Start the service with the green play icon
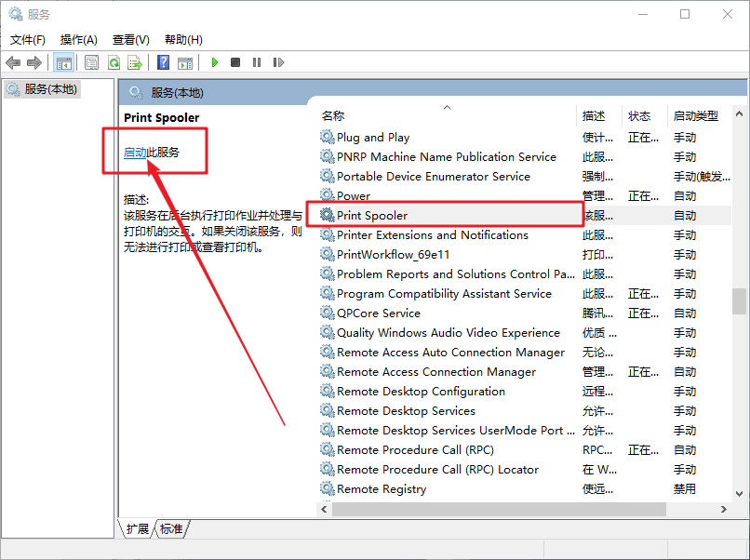The width and height of the screenshot is (750, 560). coord(214,62)
